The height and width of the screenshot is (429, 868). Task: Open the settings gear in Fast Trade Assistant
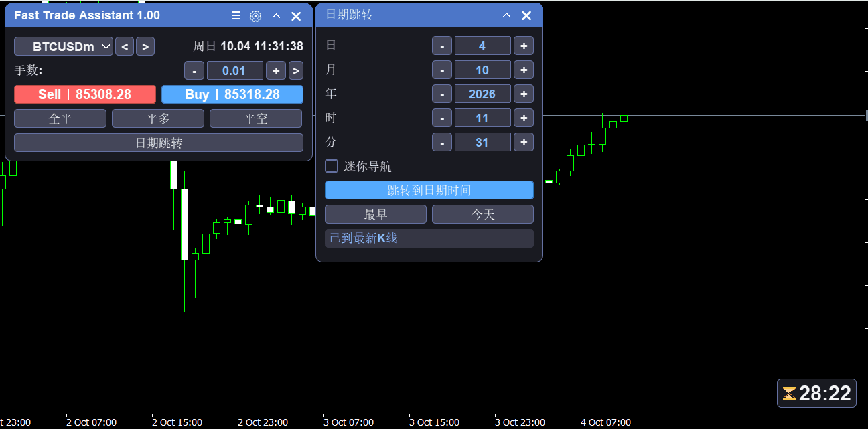(255, 16)
